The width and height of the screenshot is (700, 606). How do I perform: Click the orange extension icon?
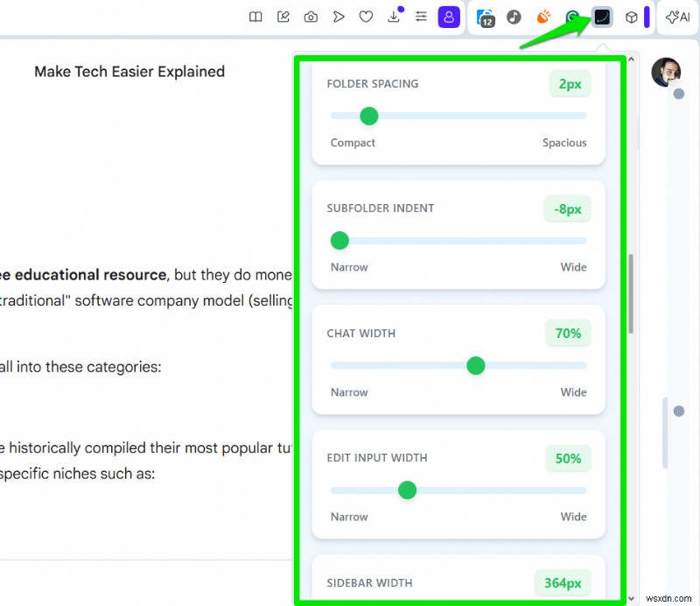(x=543, y=17)
